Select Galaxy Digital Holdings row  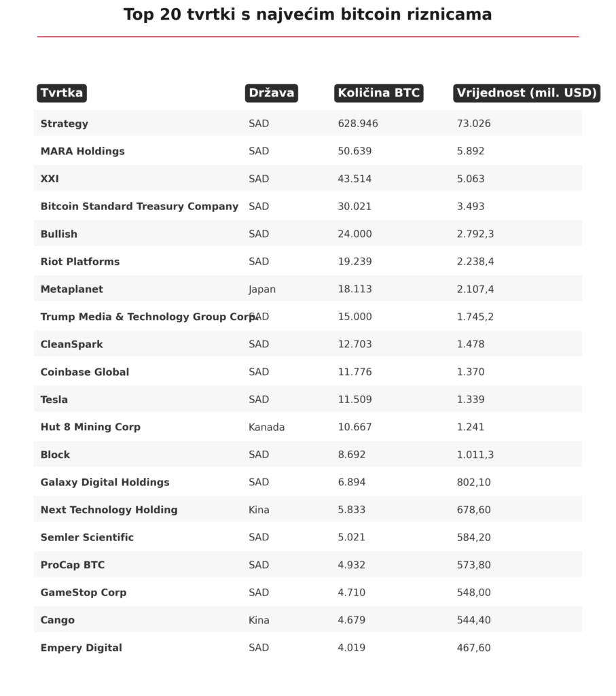click(x=308, y=482)
